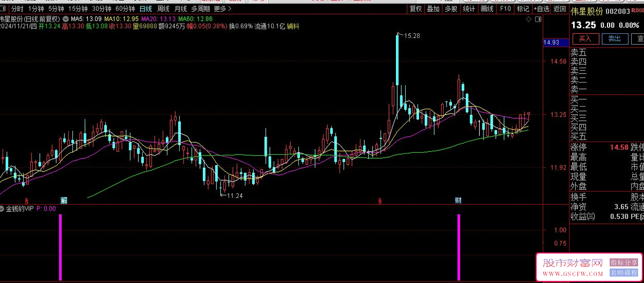Switch to 月线 monthly chart
This screenshot has height=283, width=644.
click(x=181, y=9)
